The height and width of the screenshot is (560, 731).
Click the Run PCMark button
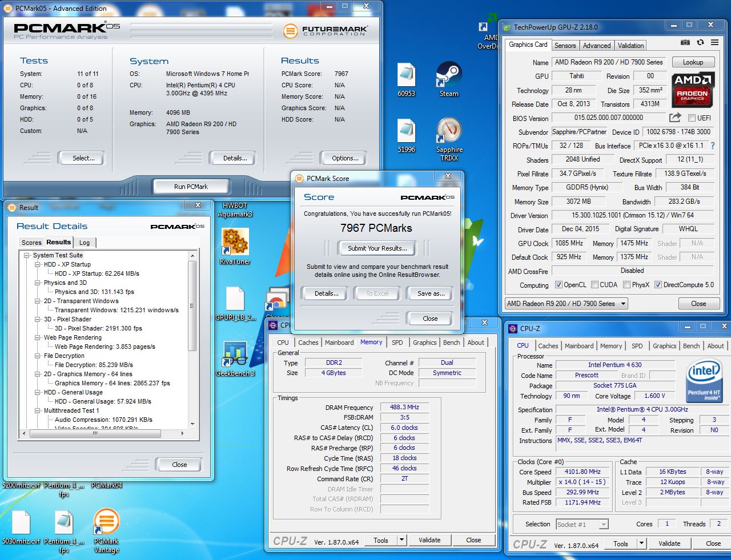click(191, 187)
